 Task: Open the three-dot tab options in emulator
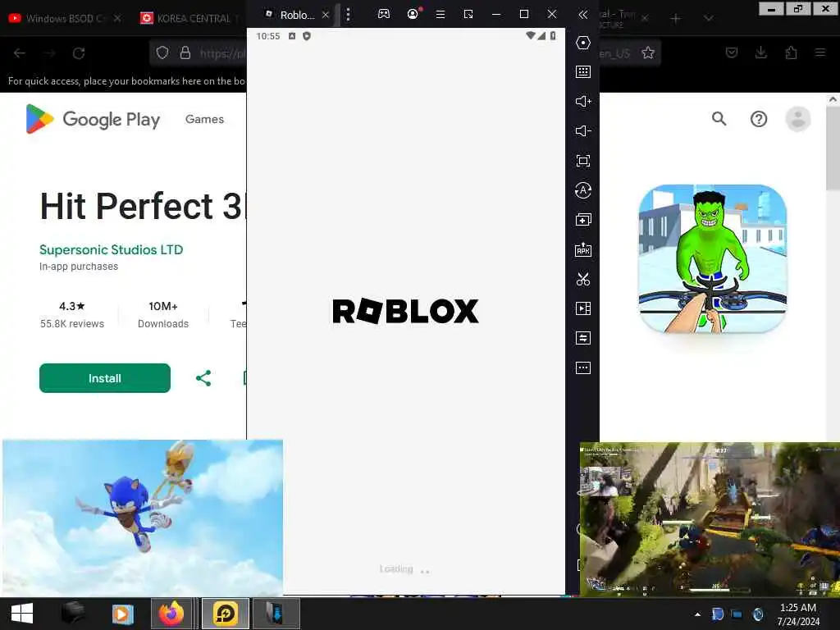pos(348,15)
